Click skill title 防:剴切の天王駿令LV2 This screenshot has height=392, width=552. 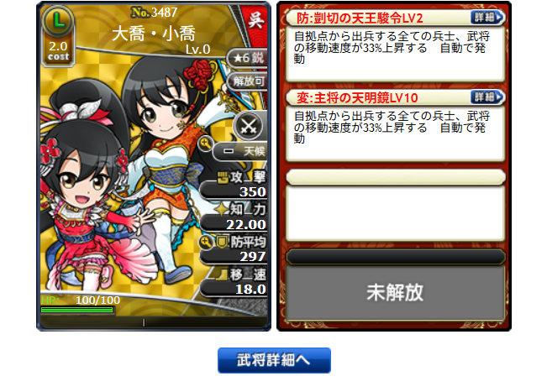click(x=360, y=18)
